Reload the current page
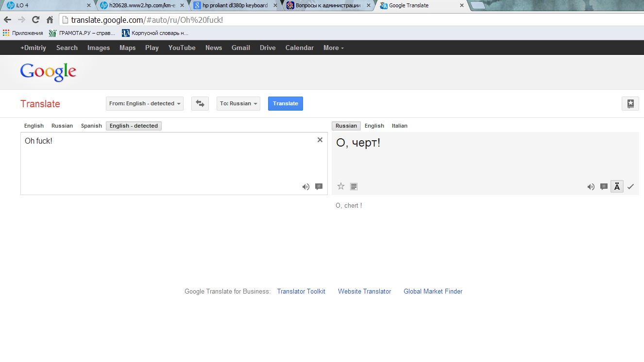 pos(35,20)
